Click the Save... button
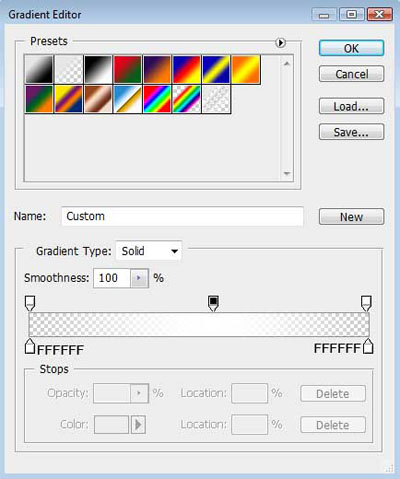 351,132
